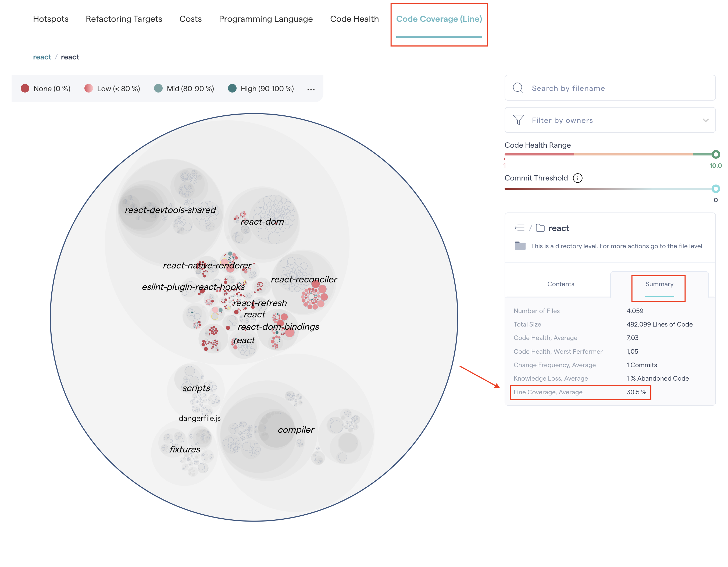Click the gray directory-level folder icon
728x567 pixels.
point(520,246)
